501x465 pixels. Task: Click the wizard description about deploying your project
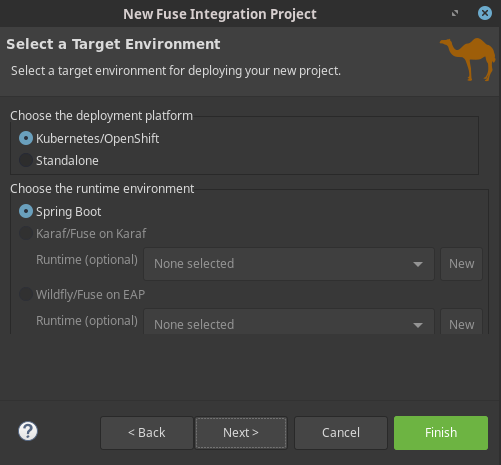(176, 71)
